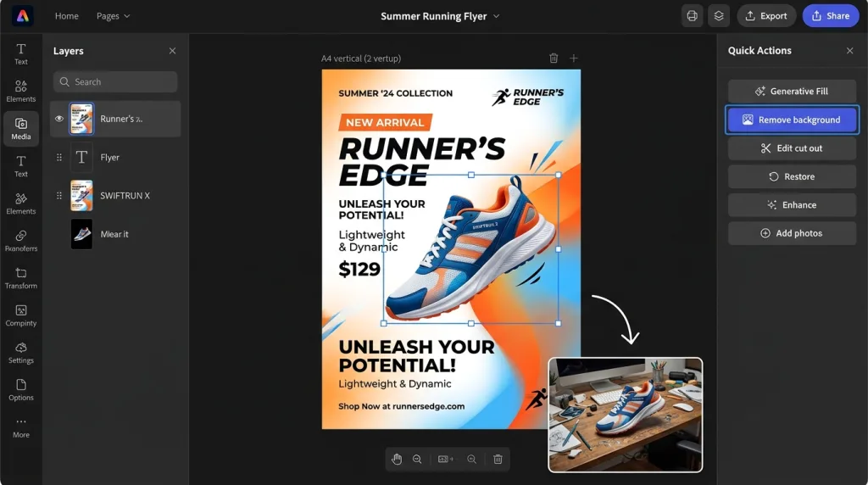Select the Runner's layer thumbnail
The width and height of the screenshot is (868, 485).
(81, 119)
